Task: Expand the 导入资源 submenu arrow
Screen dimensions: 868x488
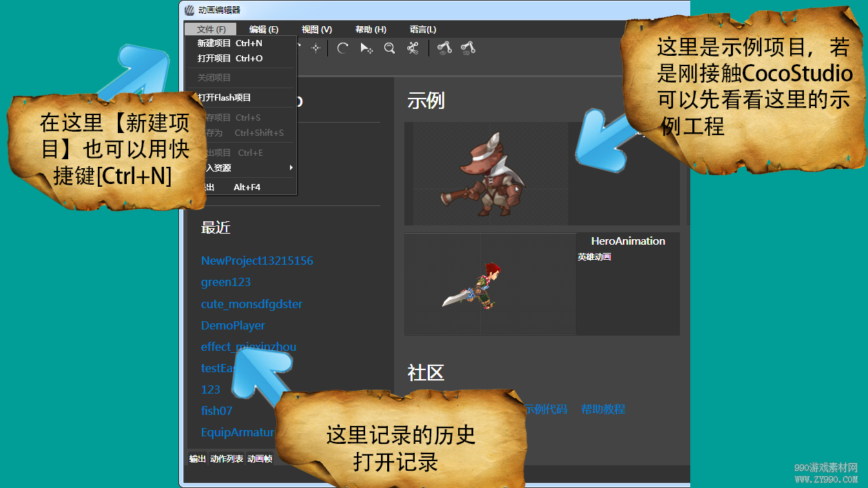Action: coord(291,167)
